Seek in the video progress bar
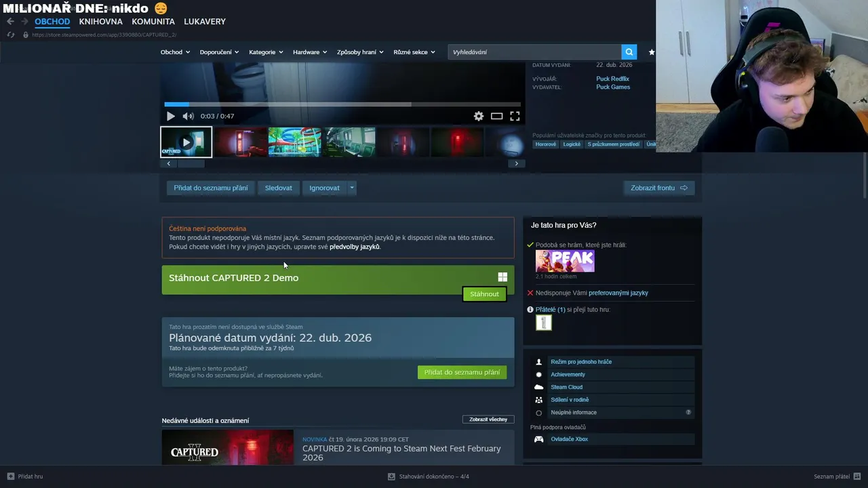 [x=342, y=104]
